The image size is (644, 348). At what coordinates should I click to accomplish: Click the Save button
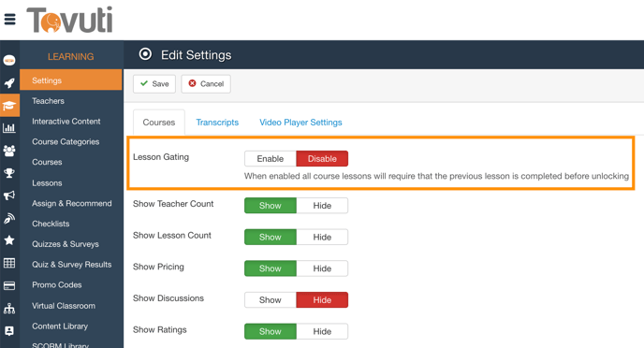pyautogui.click(x=154, y=83)
